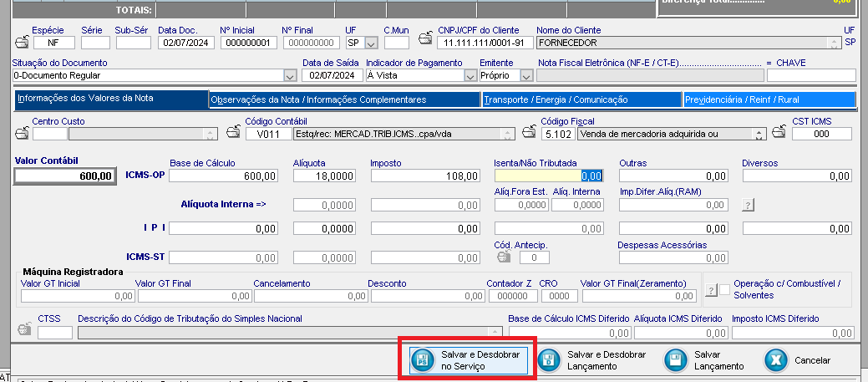Expand Indicador de Pagamento dropdown

click(x=470, y=75)
